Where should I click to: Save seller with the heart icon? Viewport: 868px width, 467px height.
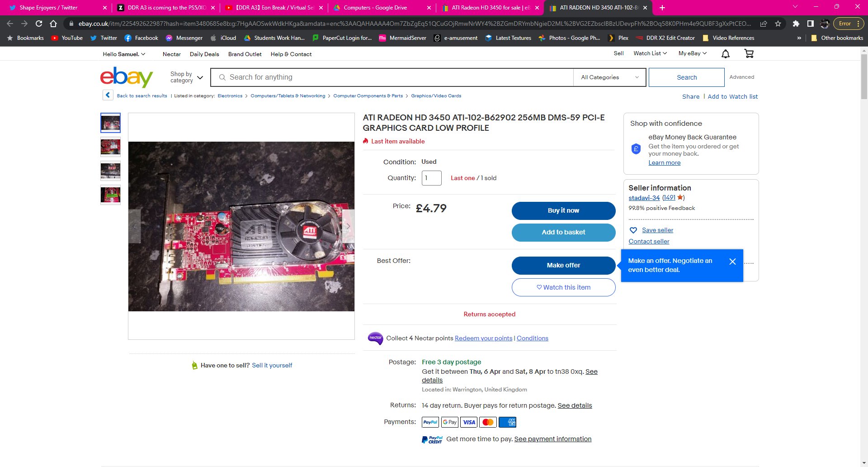[633, 230]
